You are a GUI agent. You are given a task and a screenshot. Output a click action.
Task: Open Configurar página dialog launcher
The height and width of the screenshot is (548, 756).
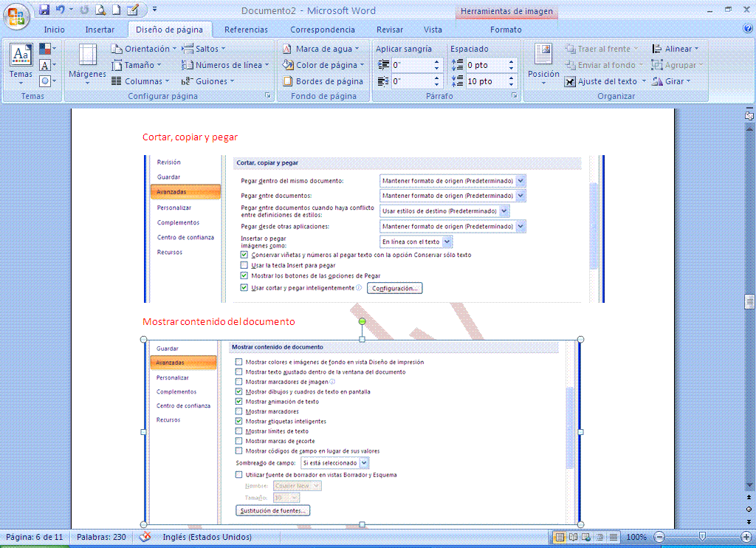click(x=267, y=95)
